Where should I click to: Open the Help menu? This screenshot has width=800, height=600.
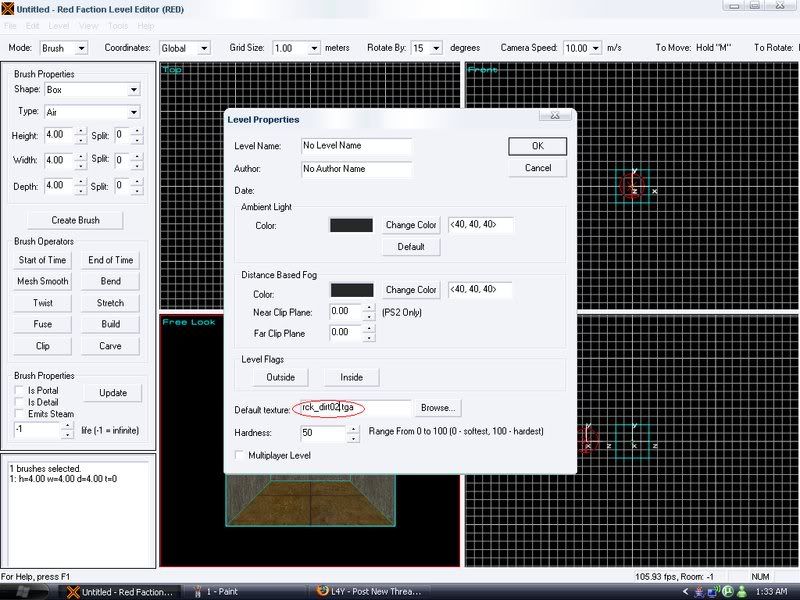tap(146, 26)
